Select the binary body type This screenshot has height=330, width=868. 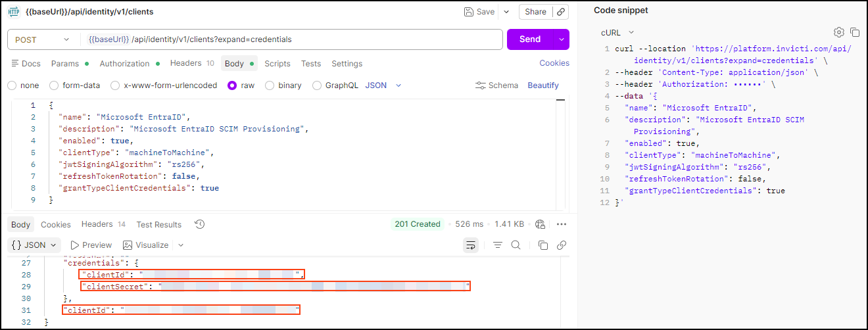tap(283, 85)
